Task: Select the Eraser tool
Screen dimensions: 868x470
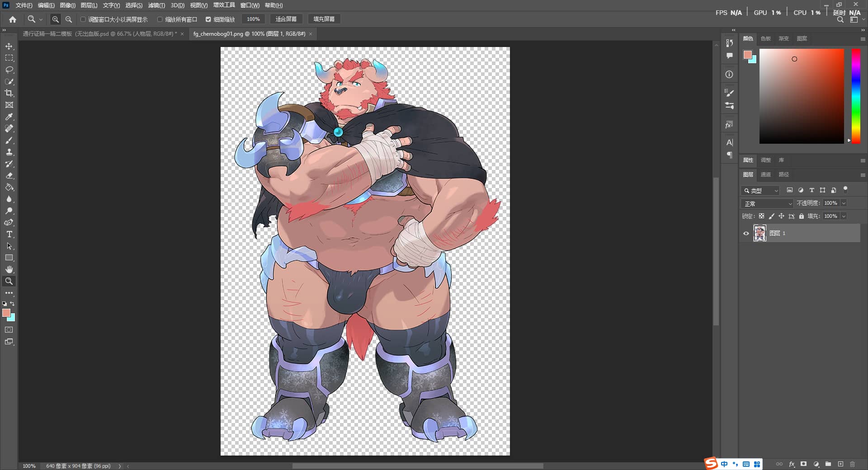Action: 9,176
